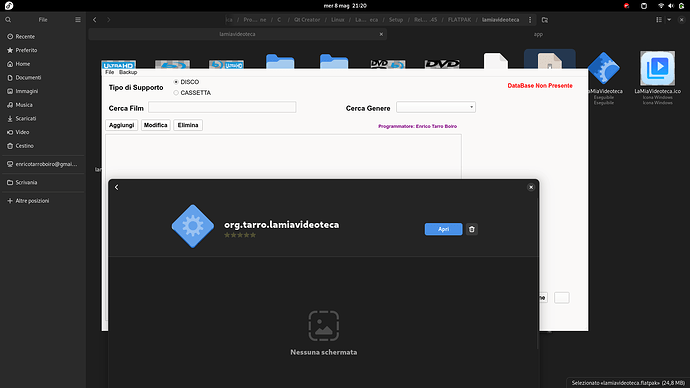Go back in file manager history
Image resolution: width=690 pixels, height=388 pixels.
click(x=95, y=20)
